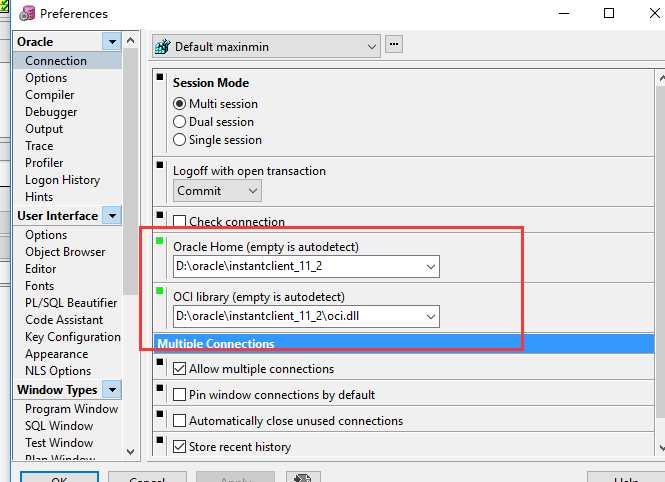
Task: Click category list scroll down arrow
Action: click(x=131, y=452)
